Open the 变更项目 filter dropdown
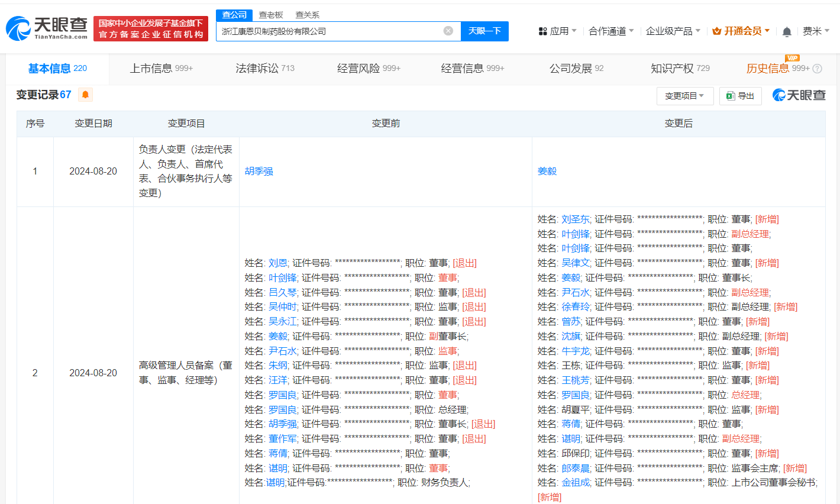The image size is (840, 504). [684, 95]
